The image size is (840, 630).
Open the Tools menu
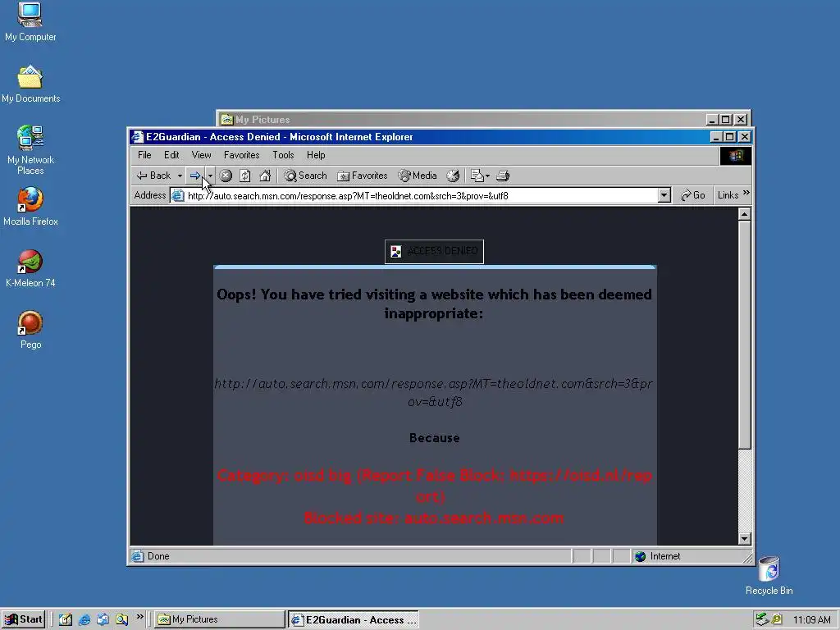point(283,155)
